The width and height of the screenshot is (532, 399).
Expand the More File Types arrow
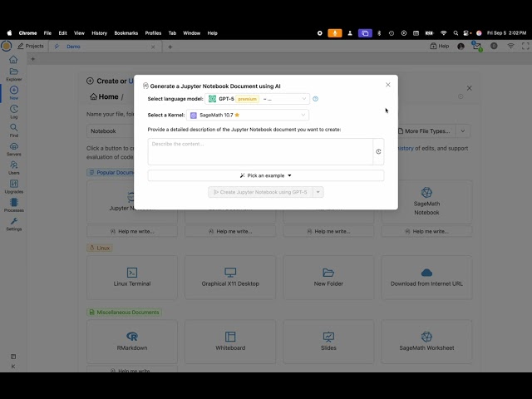[x=462, y=131]
